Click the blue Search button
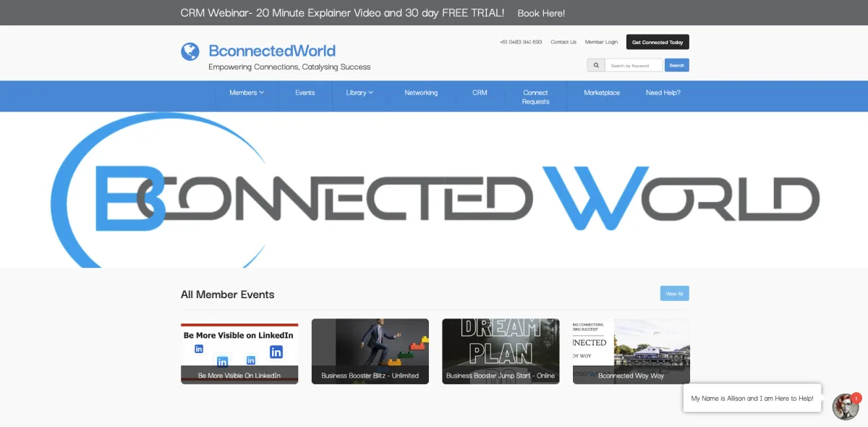This screenshot has height=427, width=868. [676, 65]
